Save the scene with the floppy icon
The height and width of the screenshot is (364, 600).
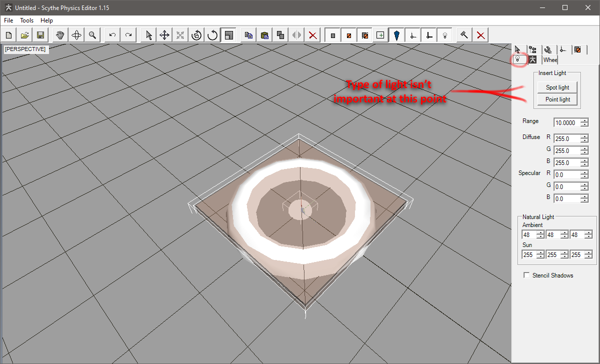40,35
